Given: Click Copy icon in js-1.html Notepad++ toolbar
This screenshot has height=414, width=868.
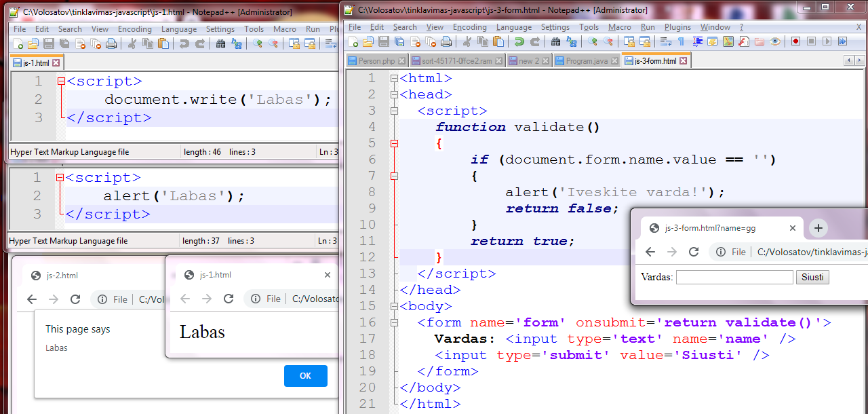Looking at the screenshot, I should 147,43.
